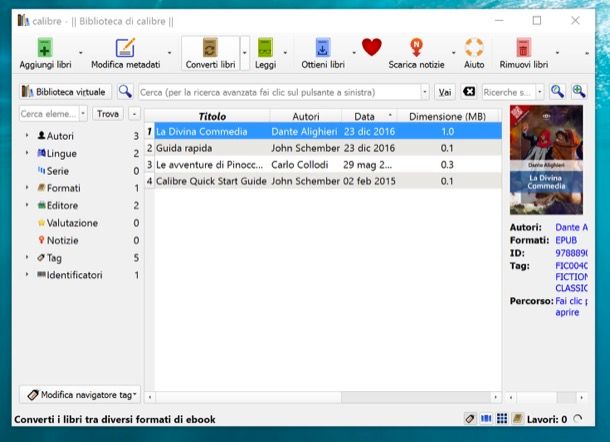Clear the search with the X icon
Screen dimensions: 610x442
click(x=469, y=92)
